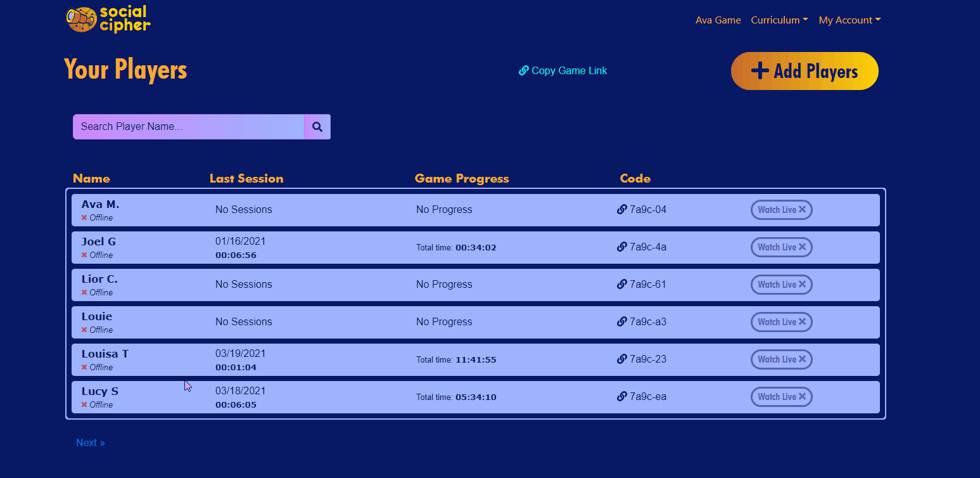Click Lucy S's 03/18/2021 session date
This screenshot has height=478, width=980.
(241, 391)
